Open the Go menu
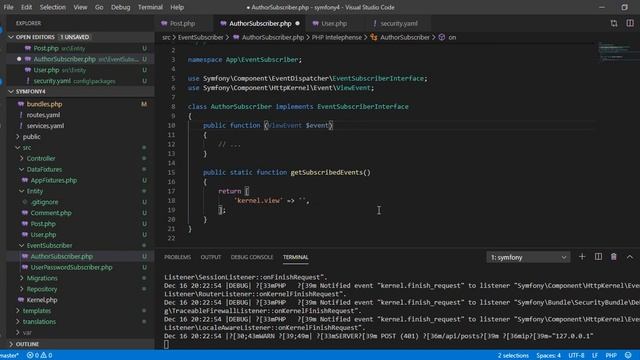The width and height of the screenshot is (640, 360). tap(99, 7)
